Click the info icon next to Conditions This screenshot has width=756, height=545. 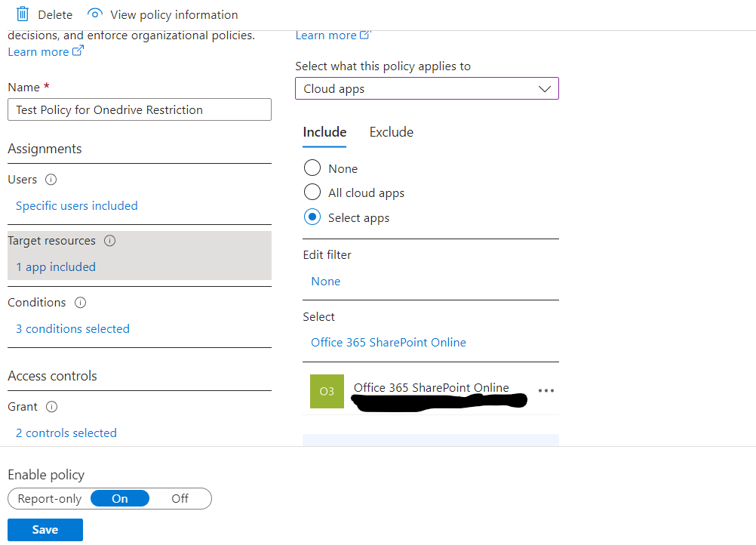(x=80, y=303)
